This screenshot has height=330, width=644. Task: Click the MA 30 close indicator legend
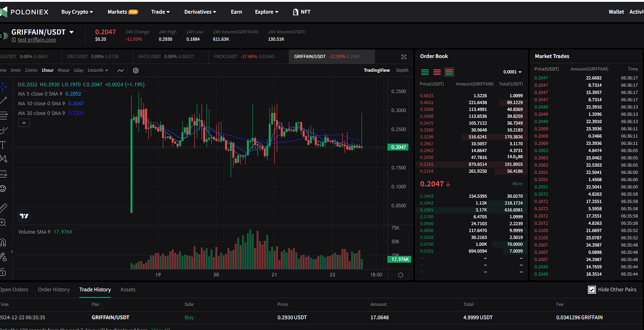click(x=51, y=113)
